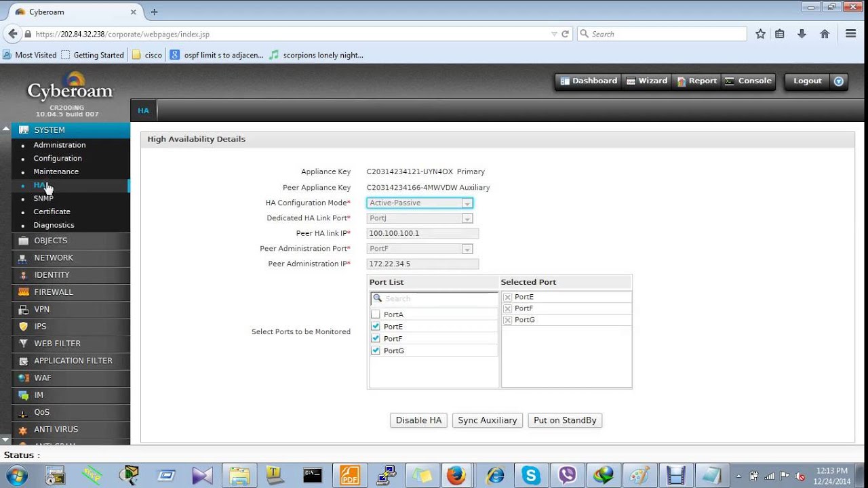Screen dimensions: 868x488
Task: Open Firefox downloads arrow
Action: [802, 34]
